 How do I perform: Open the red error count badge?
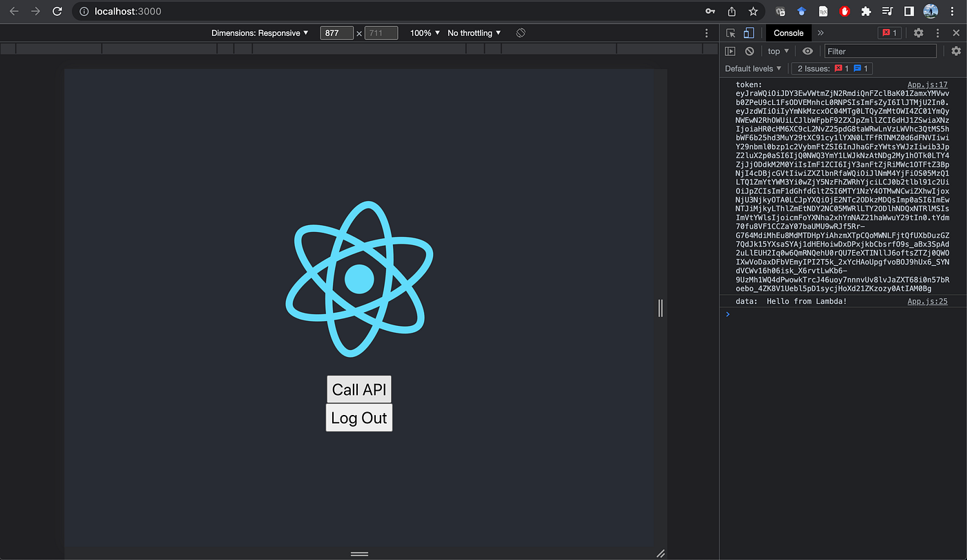coord(889,33)
